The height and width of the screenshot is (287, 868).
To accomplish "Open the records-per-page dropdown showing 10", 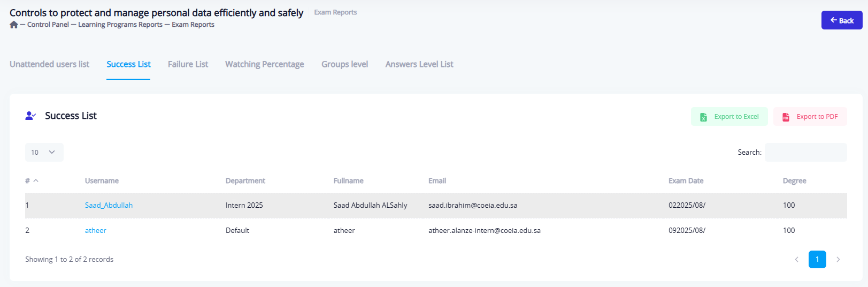I will pyautogui.click(x=44, y=152).
